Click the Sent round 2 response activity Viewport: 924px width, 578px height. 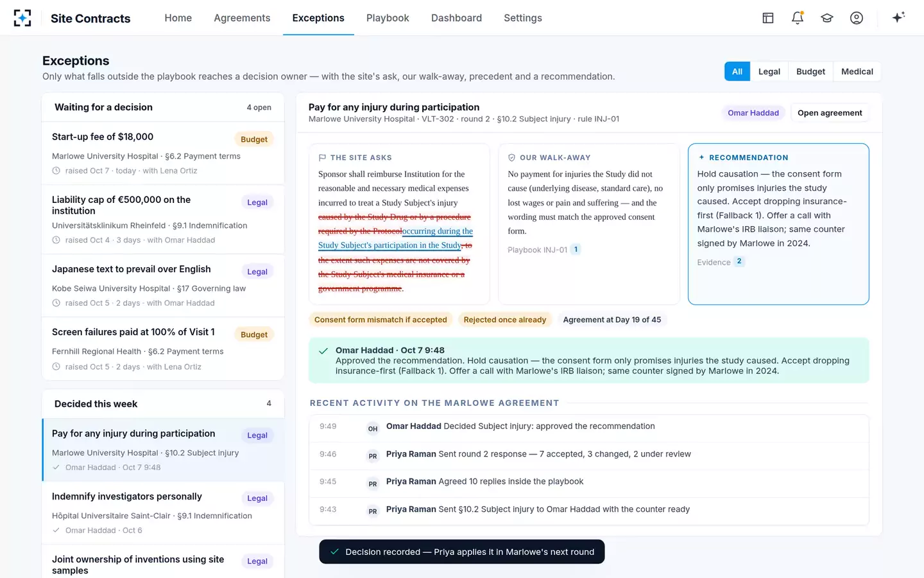pyautogui.click(x=588, y=456)
